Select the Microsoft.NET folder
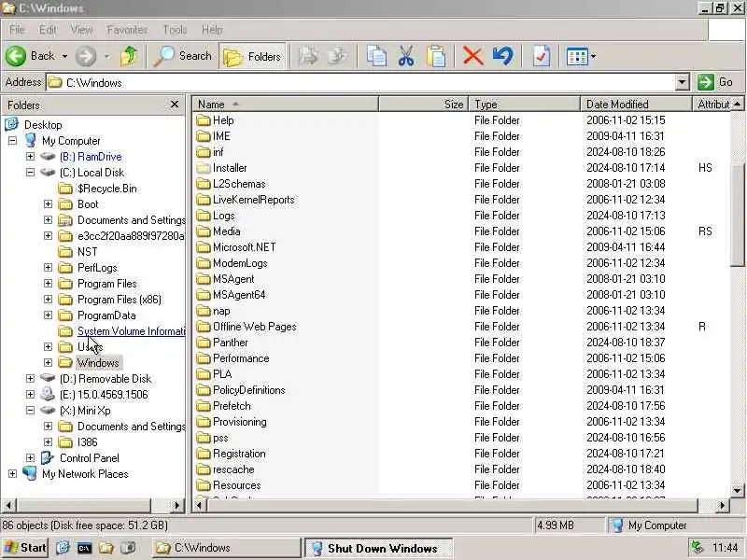747x560 pixels. 244,247
